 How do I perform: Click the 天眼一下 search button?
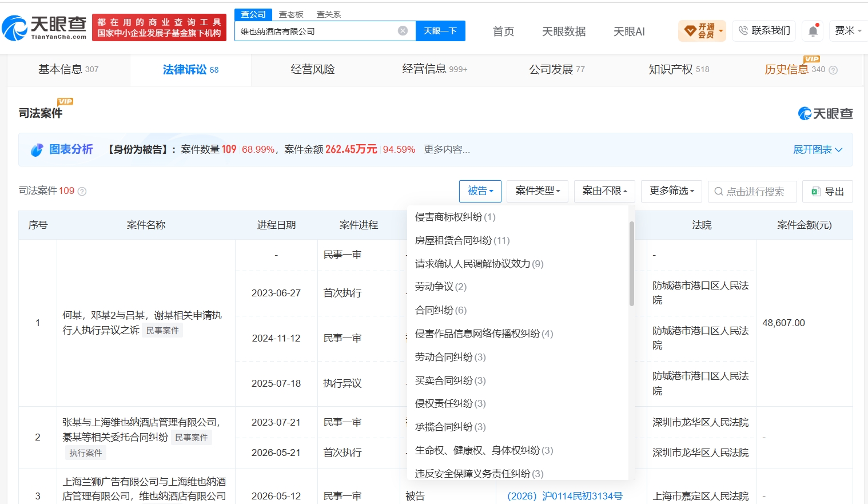click(440, 31)
